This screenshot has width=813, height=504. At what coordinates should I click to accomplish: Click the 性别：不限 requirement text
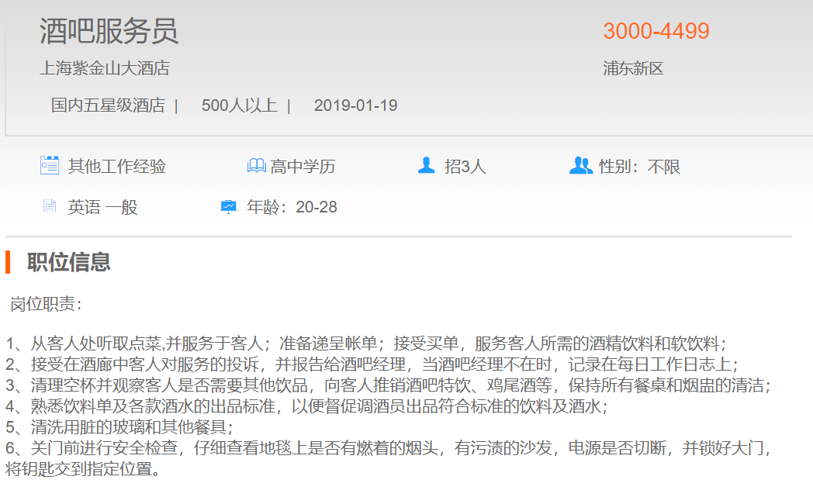639,167
